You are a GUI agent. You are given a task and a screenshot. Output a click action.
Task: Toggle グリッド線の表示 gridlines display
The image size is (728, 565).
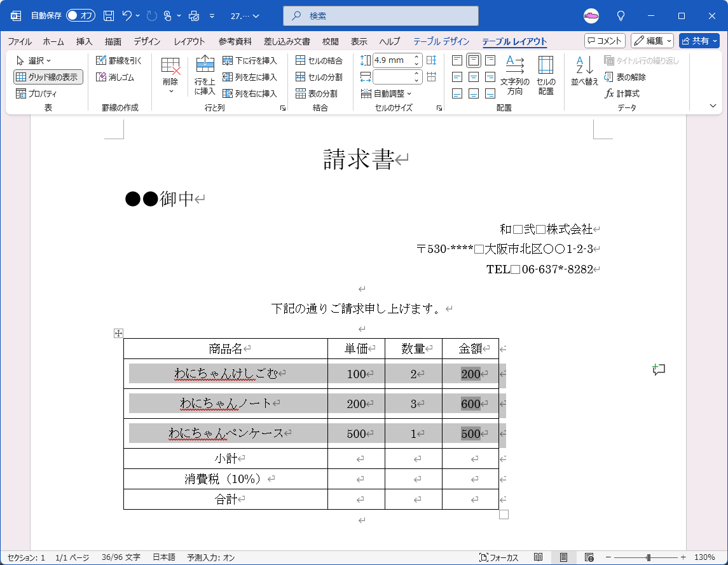pos(48,77)
